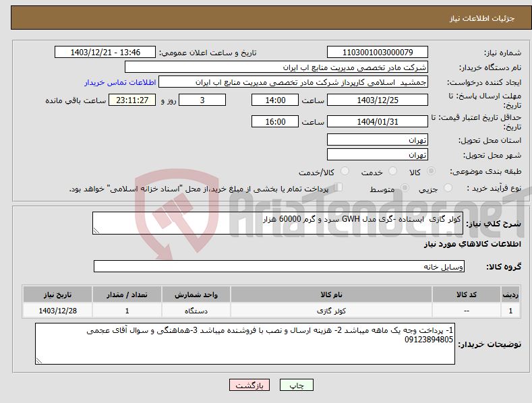Image resolution: width=532 pixels, height=403 pixels.
Task: Select the خدمت radio button
Action: coord(392,171)
